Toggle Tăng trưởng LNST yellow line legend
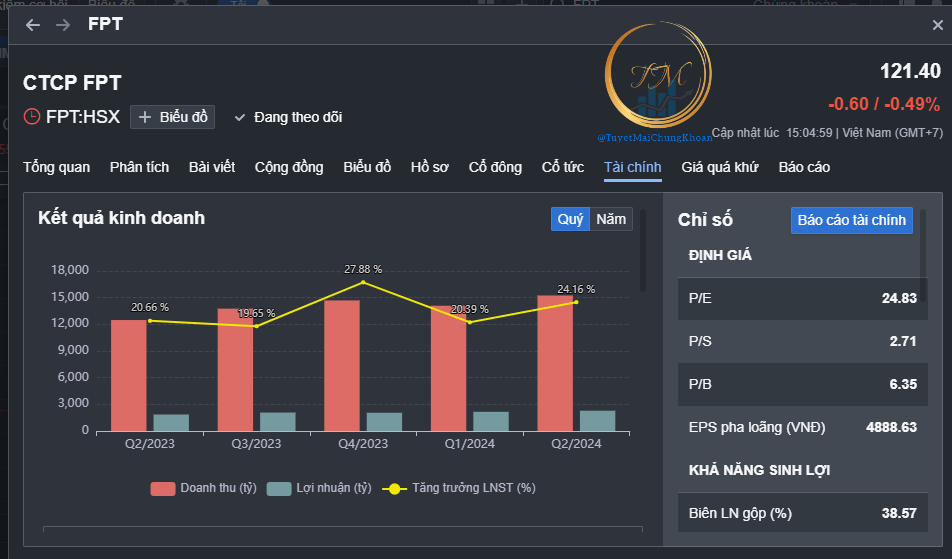Screen dimensions: 952x559 point(394,488)
